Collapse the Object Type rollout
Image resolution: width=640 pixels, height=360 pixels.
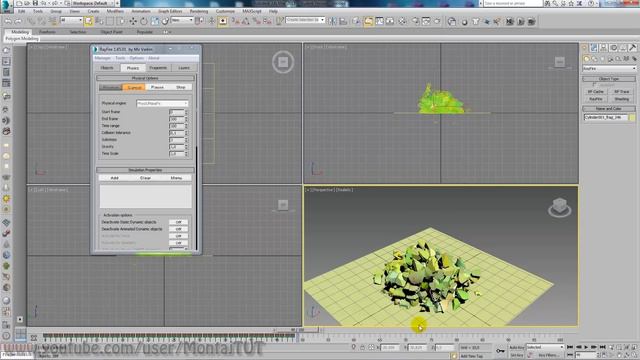609,79
